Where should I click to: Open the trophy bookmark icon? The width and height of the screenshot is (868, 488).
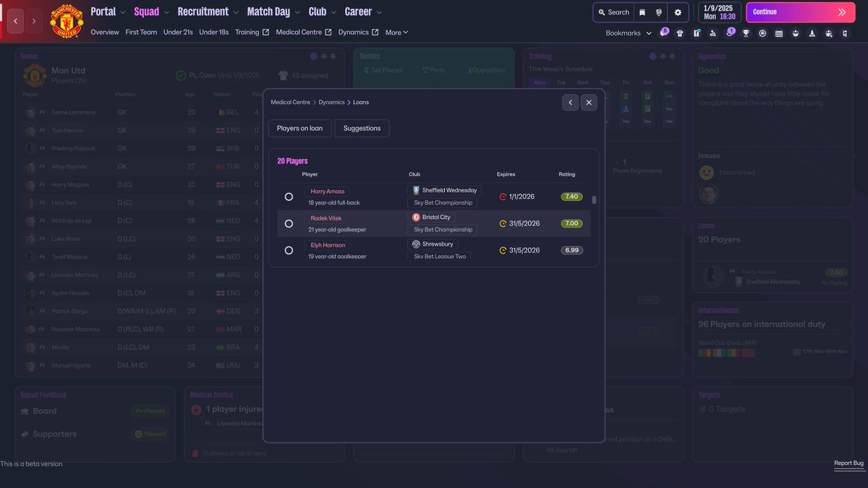746,33
